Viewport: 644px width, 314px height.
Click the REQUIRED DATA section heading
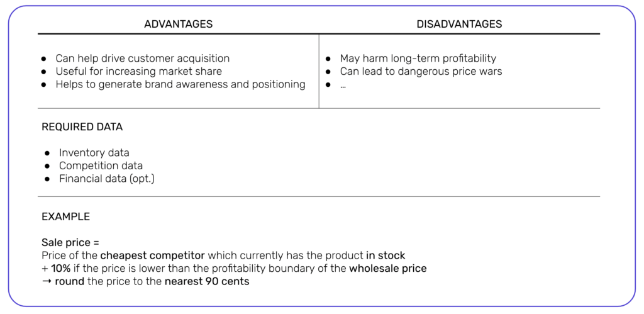tap(82, 127)
